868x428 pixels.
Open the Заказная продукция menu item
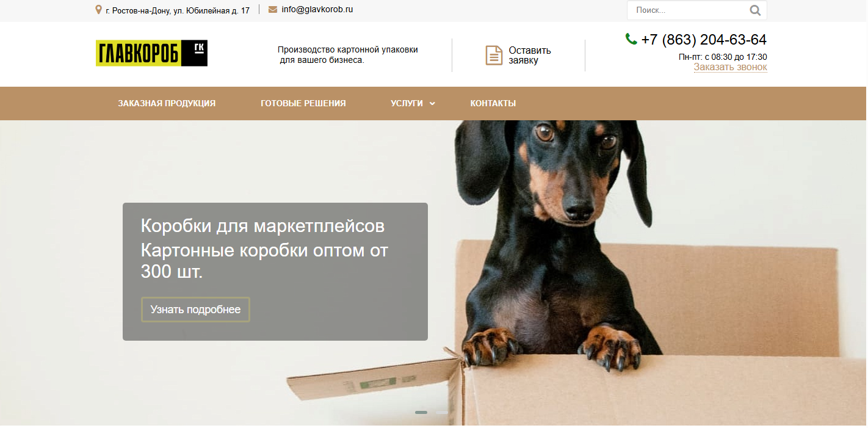[x=167, y=103]
